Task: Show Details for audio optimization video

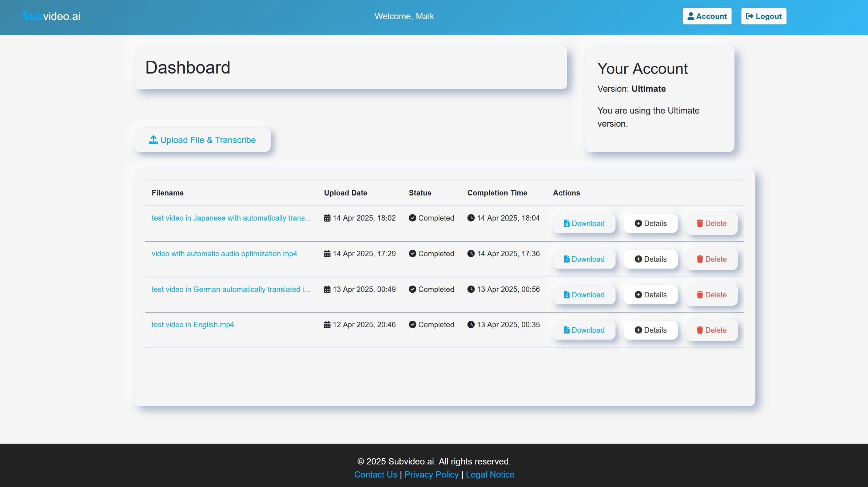Action: [650, 259]
